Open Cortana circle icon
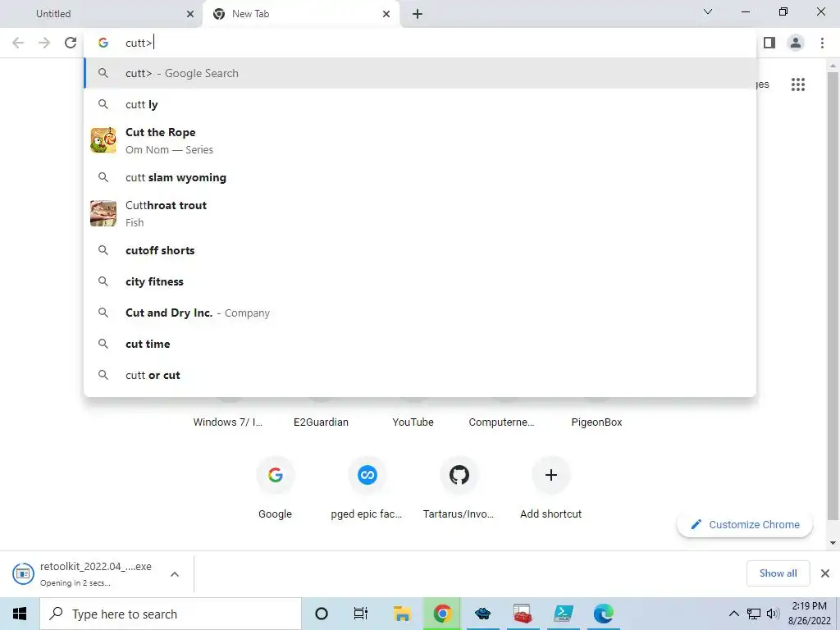Screen dimensions: 840x630 coord(322,614)
